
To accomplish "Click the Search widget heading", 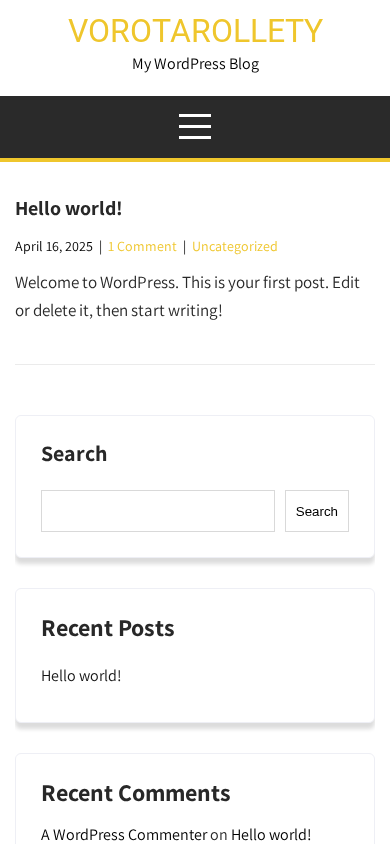I will (74, 454).
